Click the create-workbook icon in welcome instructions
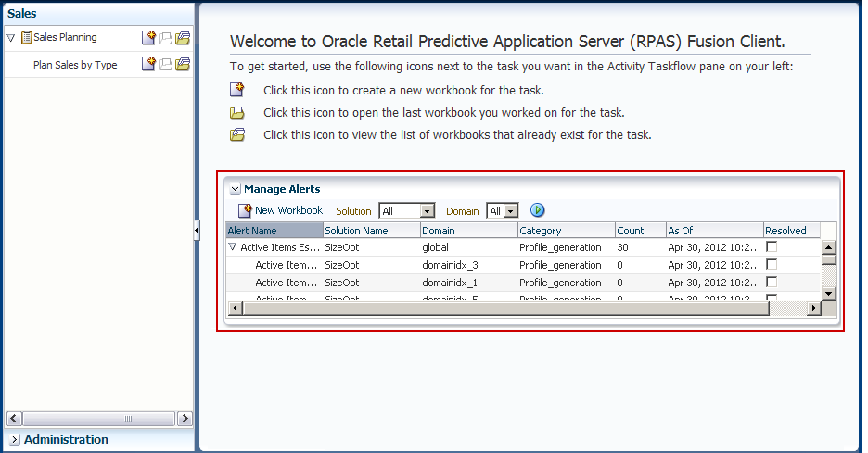The height and width of the screenshot is (453, 868). point(236,90)
